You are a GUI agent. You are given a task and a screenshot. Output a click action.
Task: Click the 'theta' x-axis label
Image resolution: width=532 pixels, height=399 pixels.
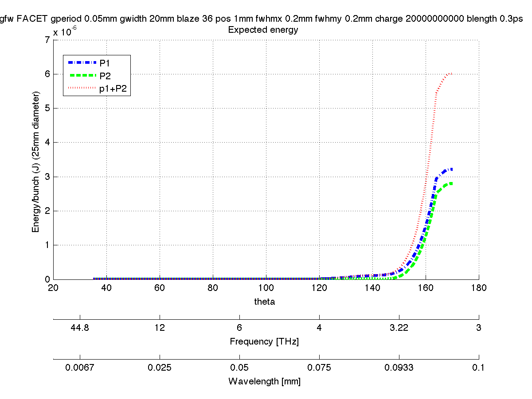pyautogui.click(x=264, y=302)
